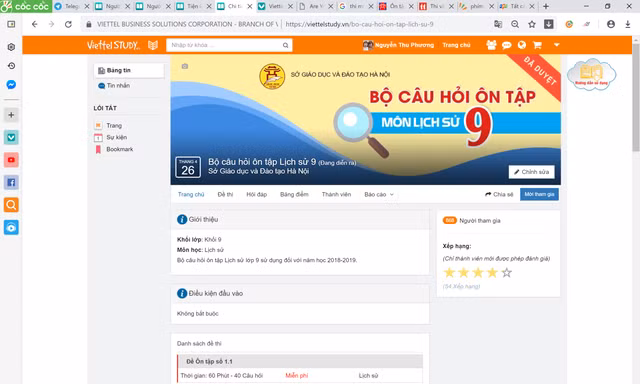Click the Chia sẻ share button
The width and height of the screenshot is (640, 384).
click(499, 194)
